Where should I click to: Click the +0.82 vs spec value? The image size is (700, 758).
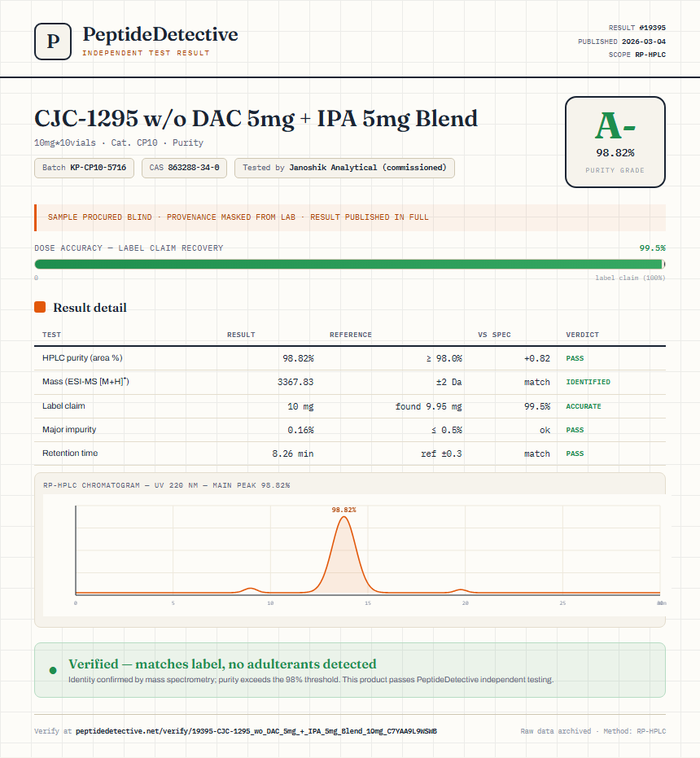point(536,358)
